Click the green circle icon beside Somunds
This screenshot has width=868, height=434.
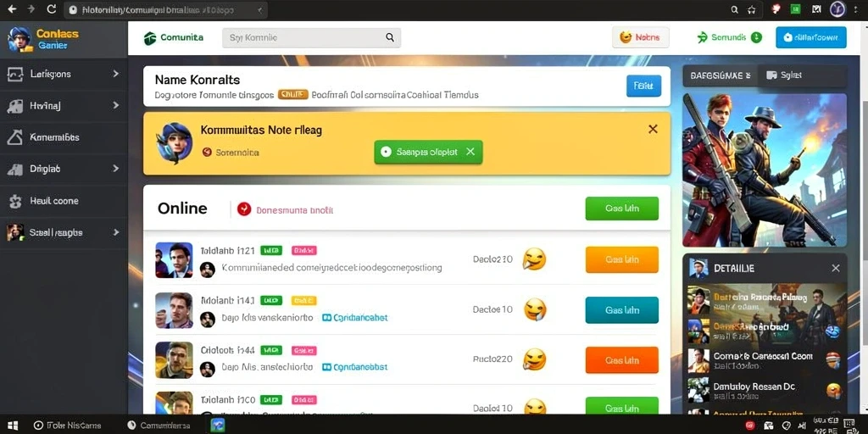click(x=756, y=37)
